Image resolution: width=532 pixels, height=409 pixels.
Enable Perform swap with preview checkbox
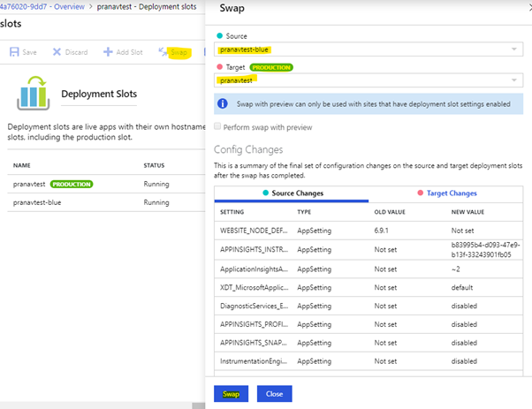coord(218,126)
